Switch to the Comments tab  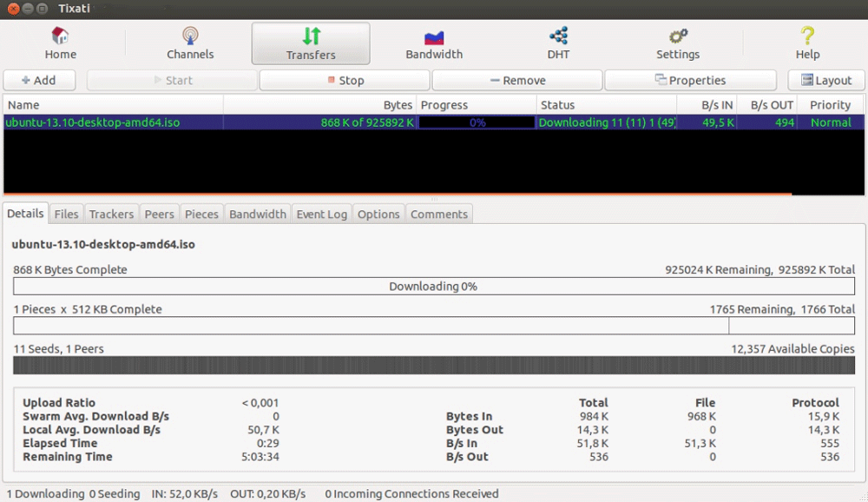click(x=439, y=215)
